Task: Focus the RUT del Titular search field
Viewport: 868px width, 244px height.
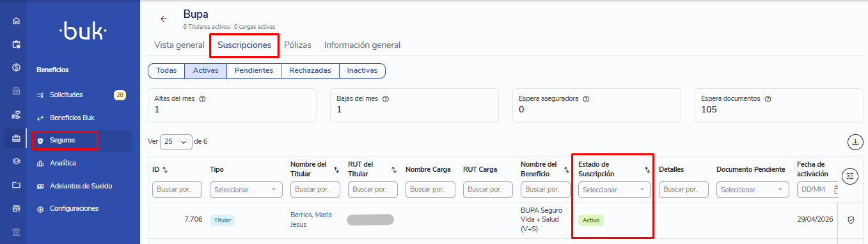Action: [x=373, y=190]
